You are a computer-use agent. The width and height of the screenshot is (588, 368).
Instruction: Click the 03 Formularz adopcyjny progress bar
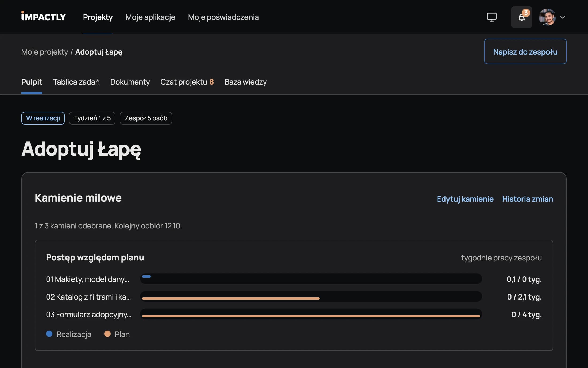coord(311,314)
